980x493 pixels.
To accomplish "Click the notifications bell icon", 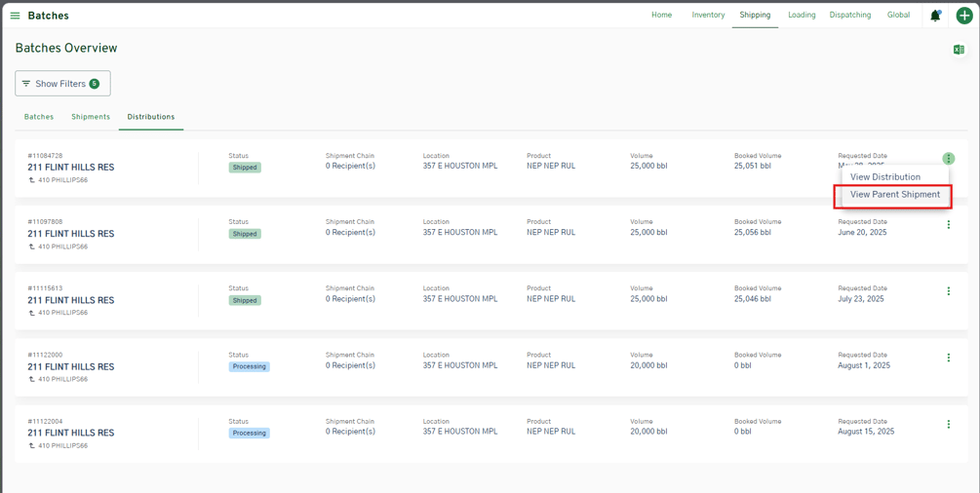I will 935,16.
